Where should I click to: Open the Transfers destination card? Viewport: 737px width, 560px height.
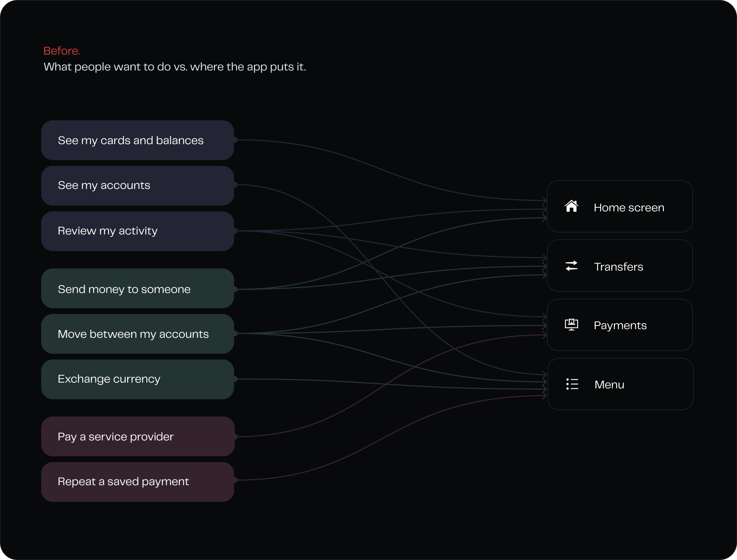point(620,266)
